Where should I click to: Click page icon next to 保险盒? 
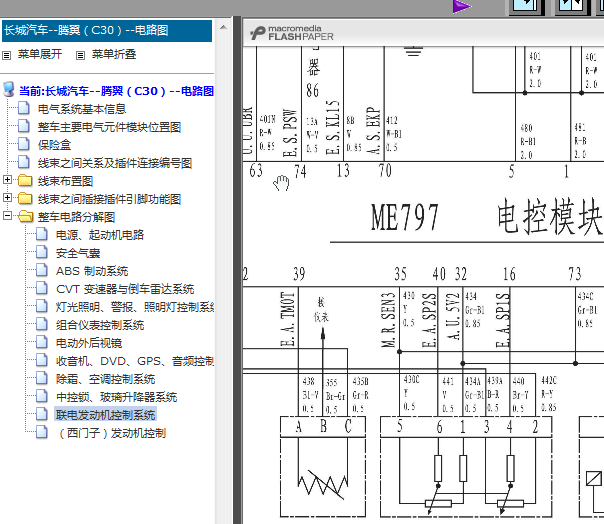coord(24,144)
